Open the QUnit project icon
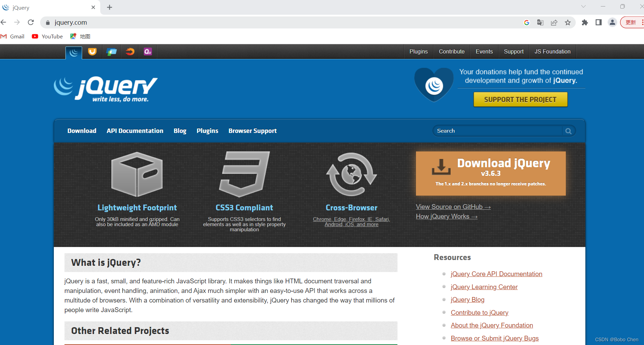This screenshot has height=345, width=644. point(148,52)
